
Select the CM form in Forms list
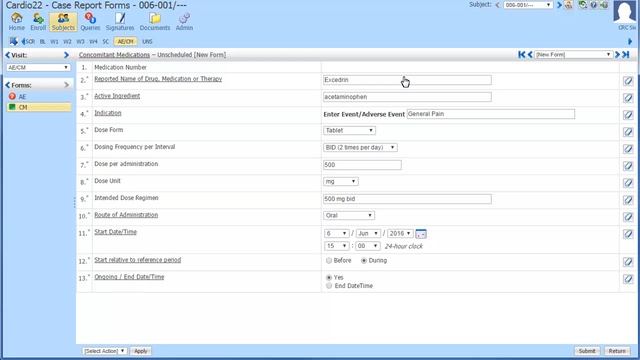pos(39,107)
